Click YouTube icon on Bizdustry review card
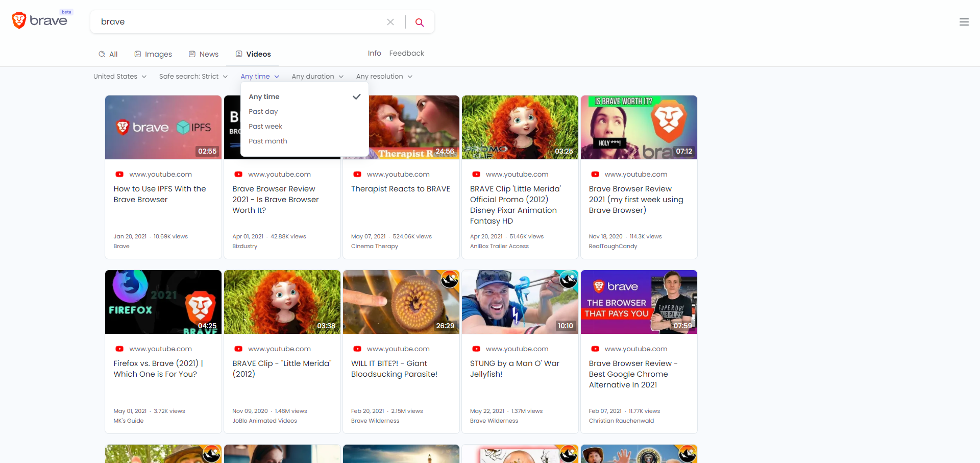Image resolution: width=980 pixels, height=463 pixels. tap(238, 174)
